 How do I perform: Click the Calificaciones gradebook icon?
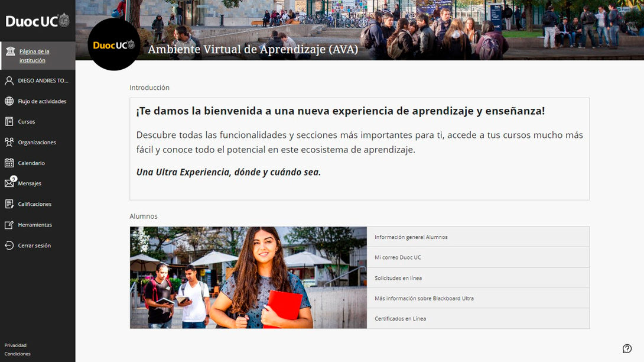(x=9, y=204)
